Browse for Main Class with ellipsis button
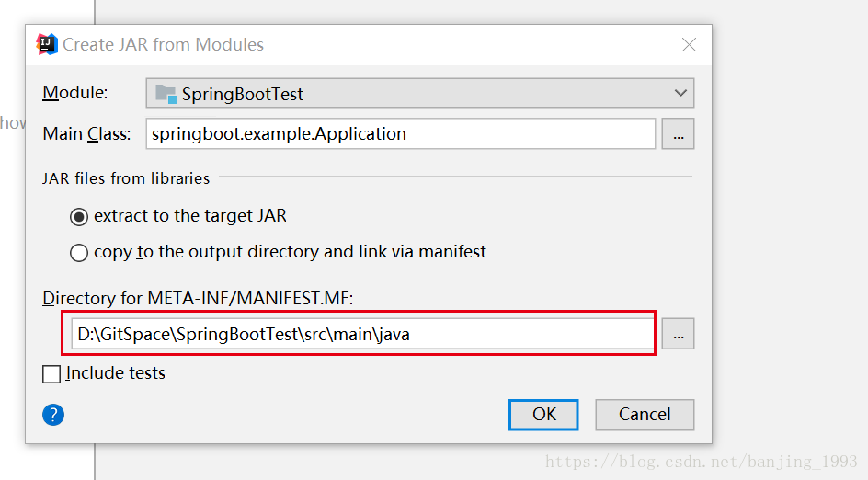Screen dimensions: 868x480 click(x=679, y=134)
